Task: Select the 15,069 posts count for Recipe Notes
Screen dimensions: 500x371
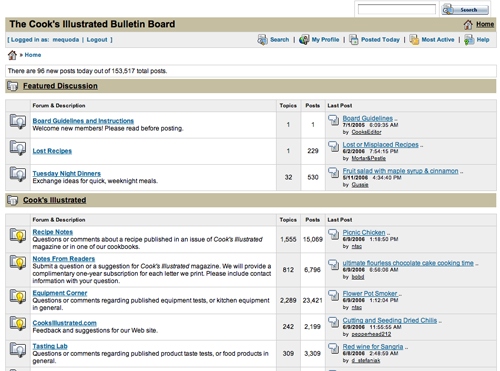Action: point(313,239)
